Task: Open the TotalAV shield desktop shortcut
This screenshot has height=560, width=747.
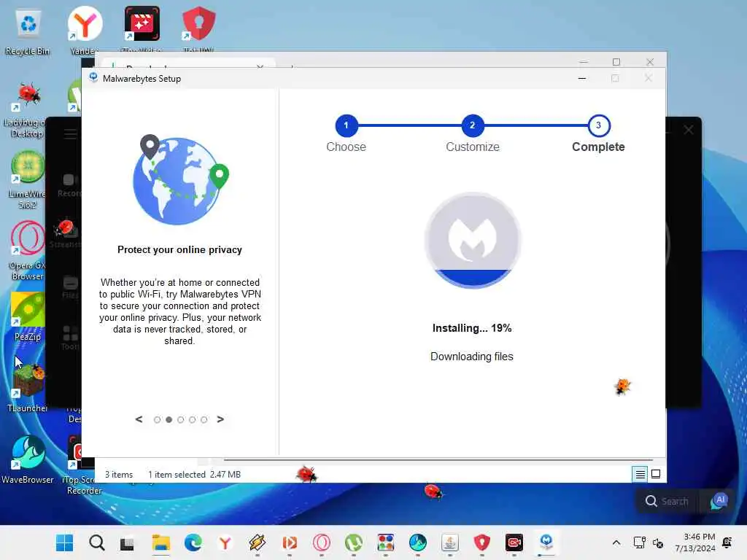Action: tap(198, 28)
